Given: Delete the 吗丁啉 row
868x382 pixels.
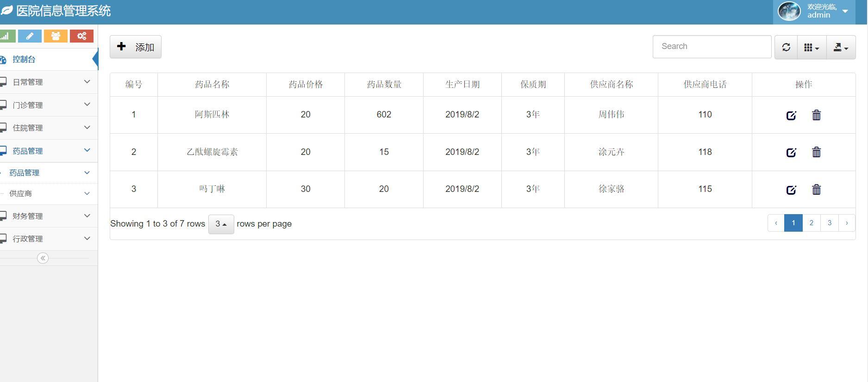Looking at the screenshot, I should tap(817, 190).
